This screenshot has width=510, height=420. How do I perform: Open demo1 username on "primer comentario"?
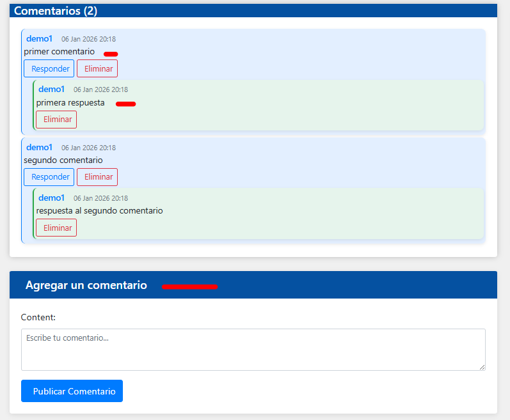point(39,39)
